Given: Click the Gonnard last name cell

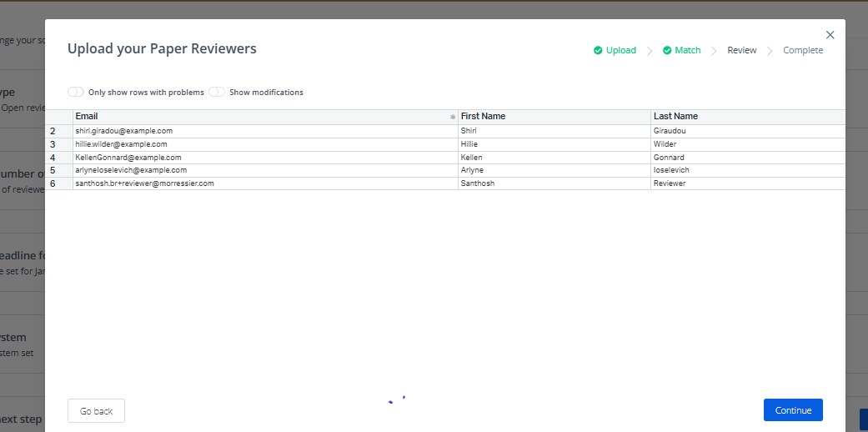Looking at the screenshot, I should click(746, 158).
